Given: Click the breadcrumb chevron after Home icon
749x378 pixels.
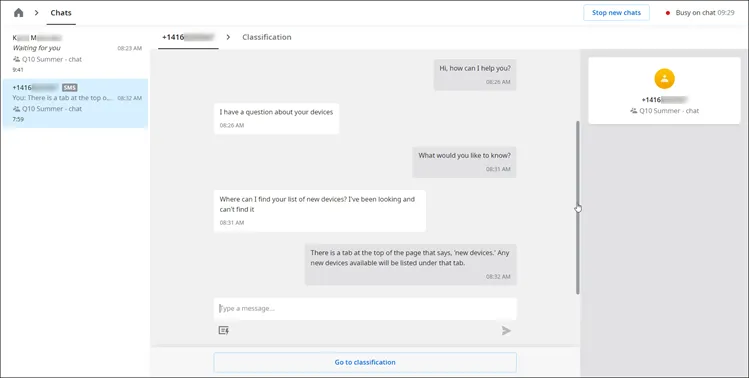Looking at the screenshot, I should tap(36, 13).
